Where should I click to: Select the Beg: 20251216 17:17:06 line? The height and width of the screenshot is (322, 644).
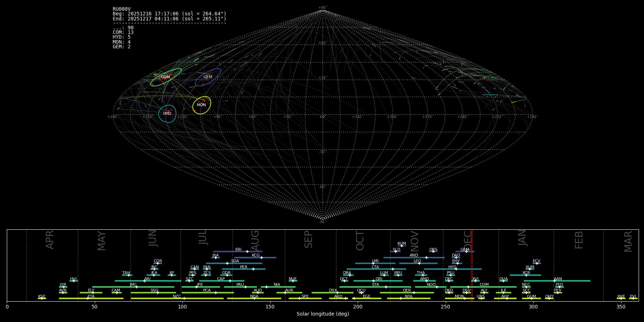click(170, 14)
